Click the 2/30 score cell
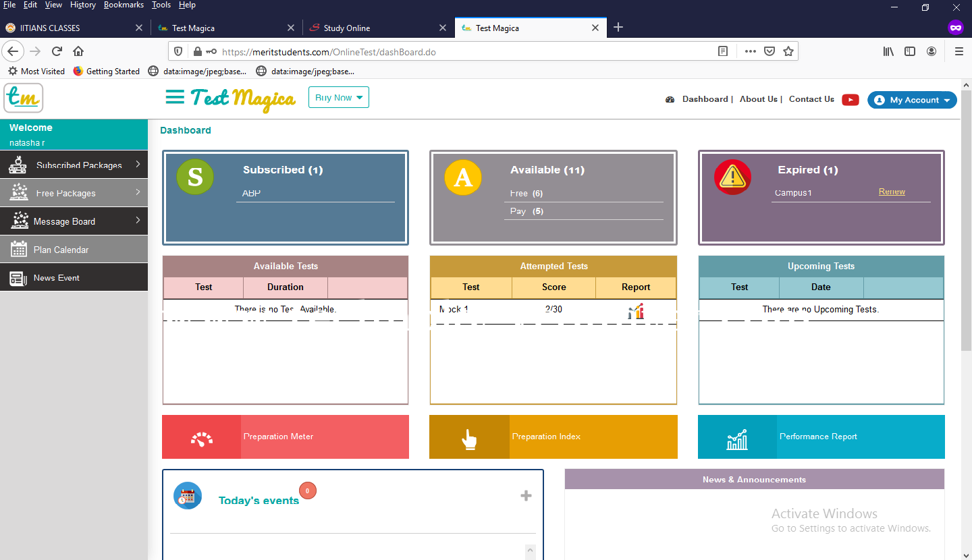 point(553,309)
